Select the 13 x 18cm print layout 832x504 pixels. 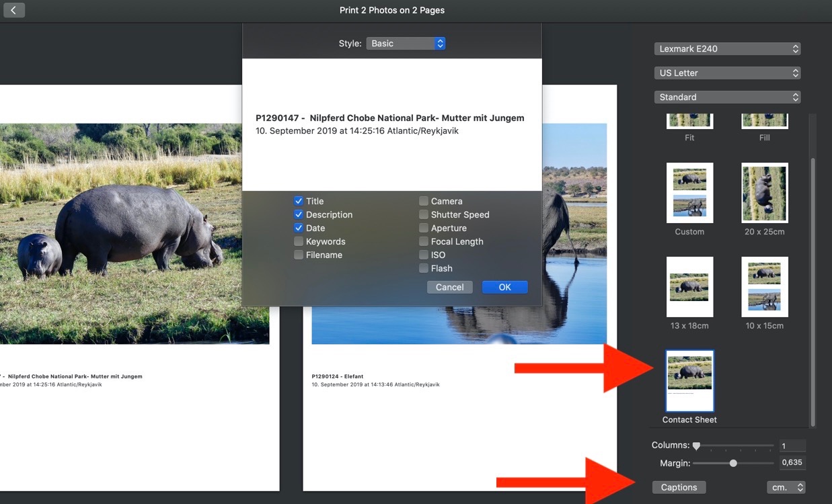click(x=689, y=287)
